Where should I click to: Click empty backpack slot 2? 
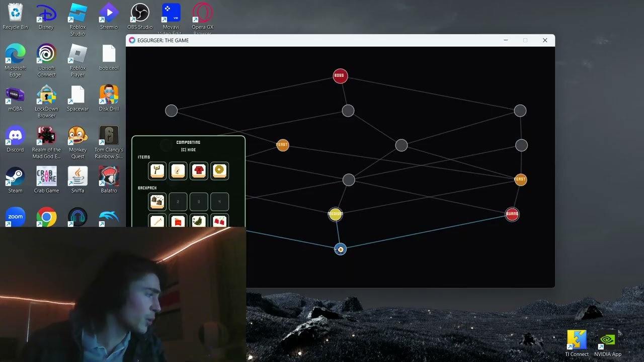(178, 202)
